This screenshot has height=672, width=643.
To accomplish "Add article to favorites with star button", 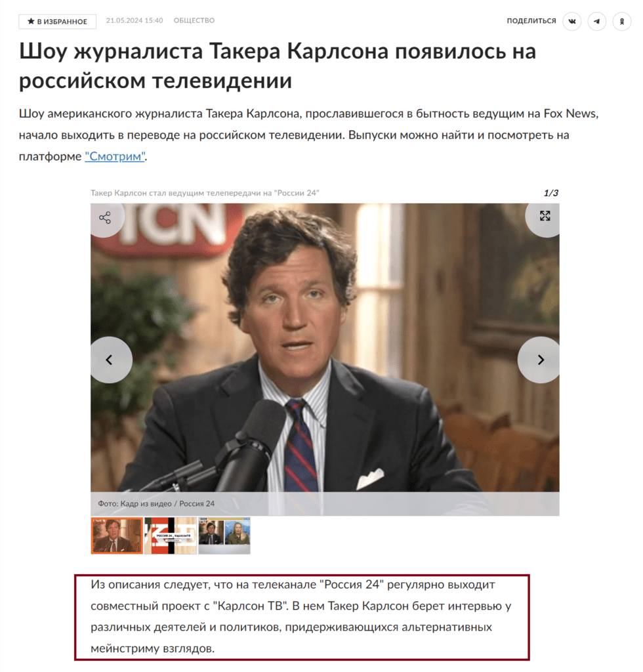I will pos(57,22).
